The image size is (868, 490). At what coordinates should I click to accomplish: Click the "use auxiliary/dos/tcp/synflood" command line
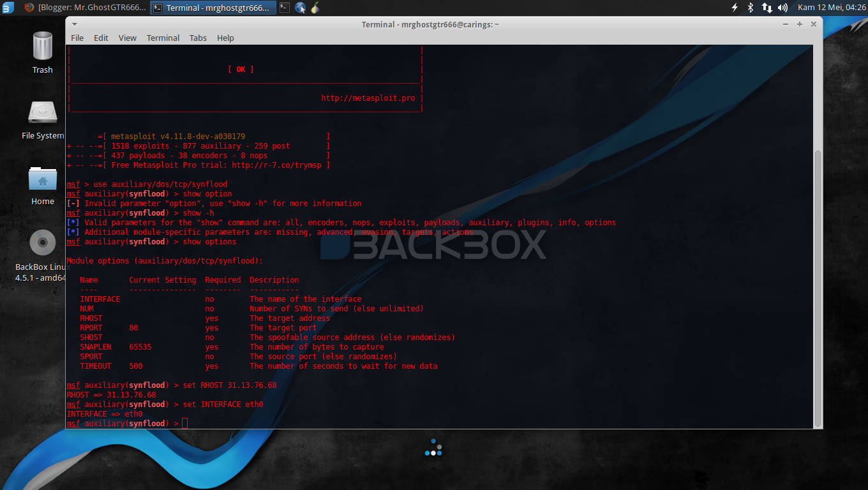[160, 184]
